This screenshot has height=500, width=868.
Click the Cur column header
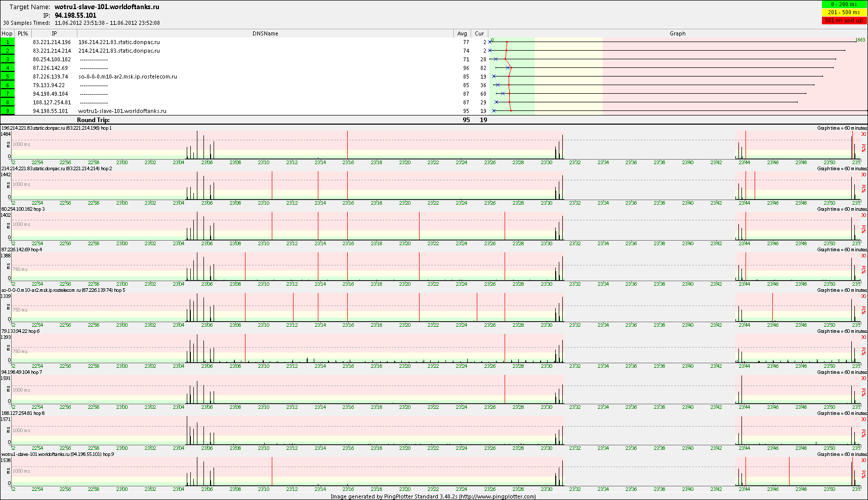click(479, 33)
